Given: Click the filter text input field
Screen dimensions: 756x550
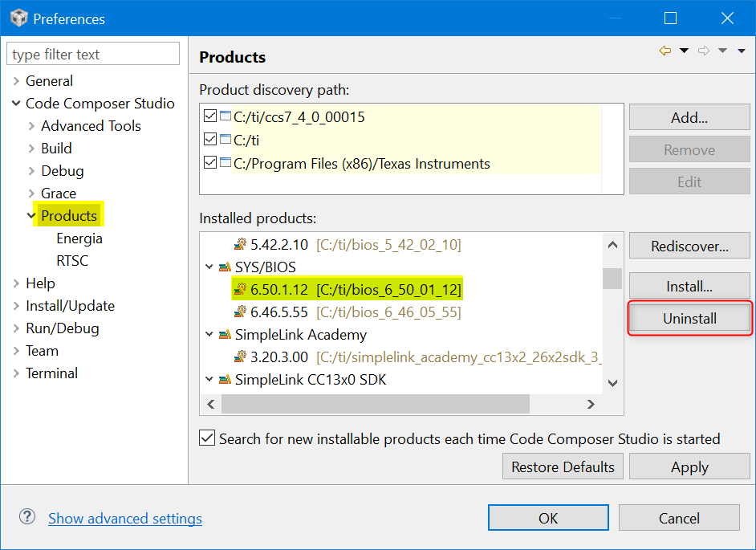Looking at the screenshot, I should click(x=93, y=55).
